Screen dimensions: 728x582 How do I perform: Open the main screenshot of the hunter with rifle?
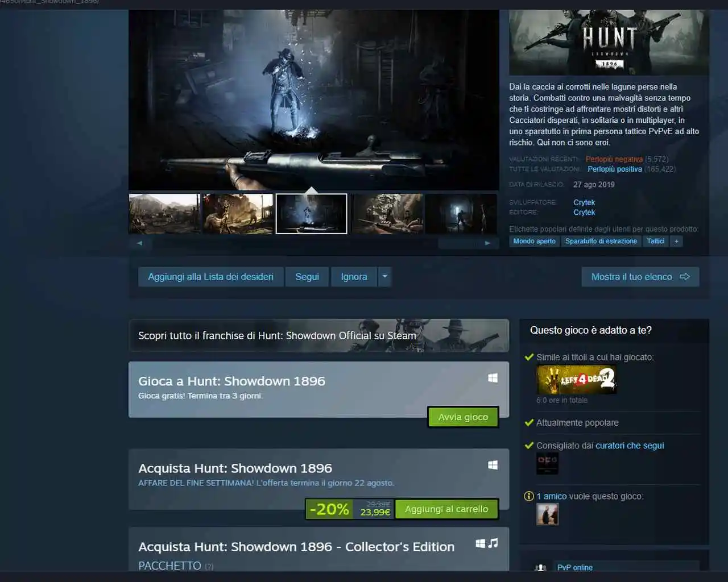pyautogui.click(x=313, y=99)
